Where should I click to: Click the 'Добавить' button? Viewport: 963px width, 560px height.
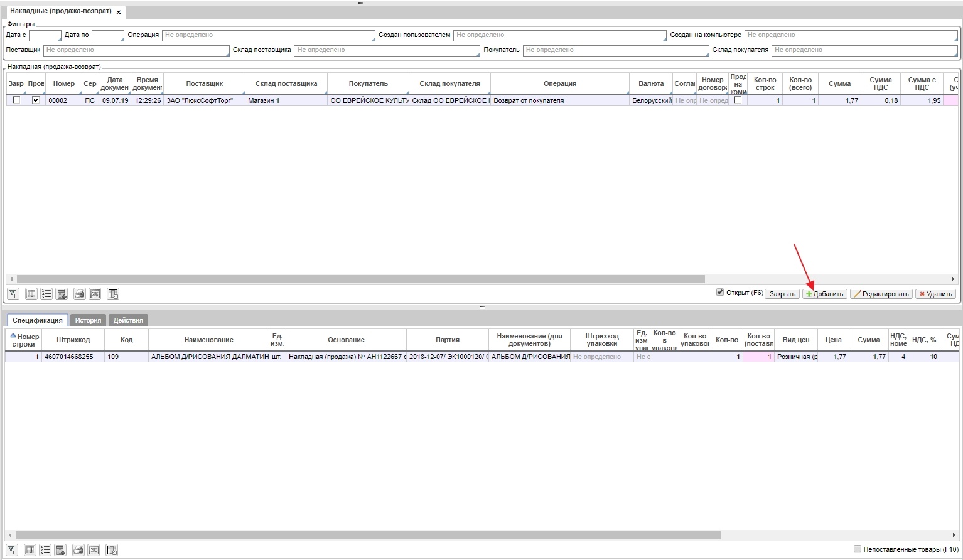point(824,294)
